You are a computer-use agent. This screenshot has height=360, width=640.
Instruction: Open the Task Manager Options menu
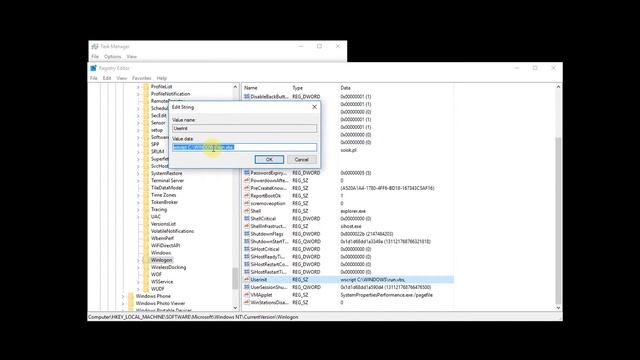tap(113, 57)
